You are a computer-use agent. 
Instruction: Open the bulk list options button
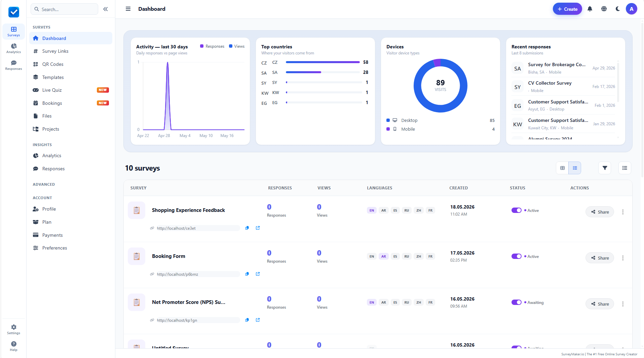click(x=625, y=168)
